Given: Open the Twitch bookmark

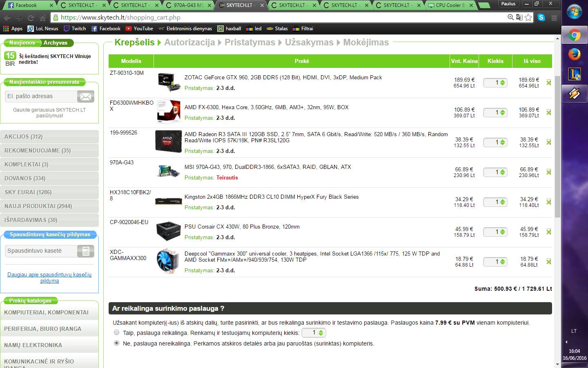Looking at the screenshot, I should 75,29.
